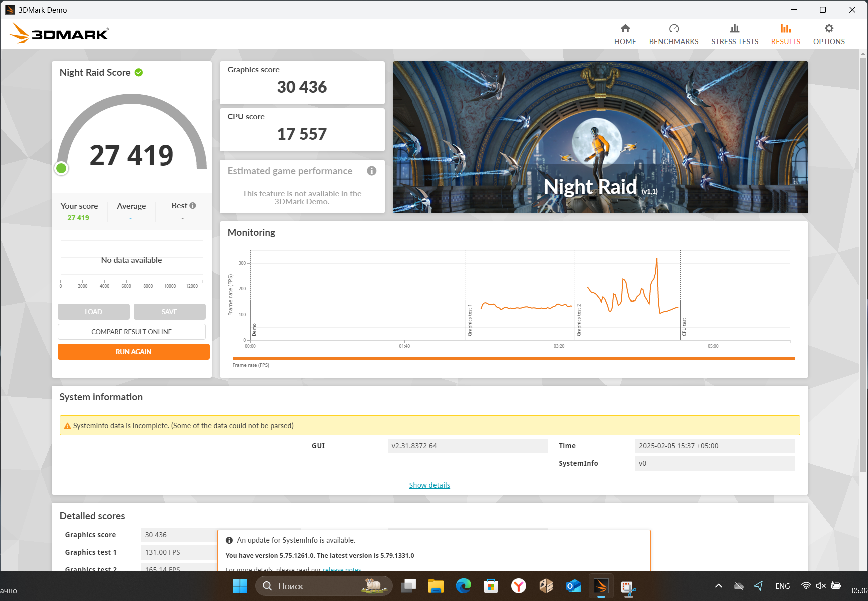Click the Graphics test 2 marker line
This screenshot has width=868, height=601.
point(575,295)
